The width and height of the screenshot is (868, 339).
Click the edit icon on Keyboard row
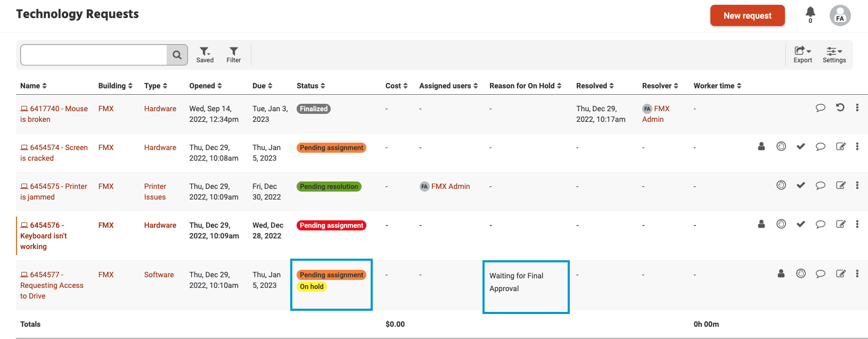841,224
